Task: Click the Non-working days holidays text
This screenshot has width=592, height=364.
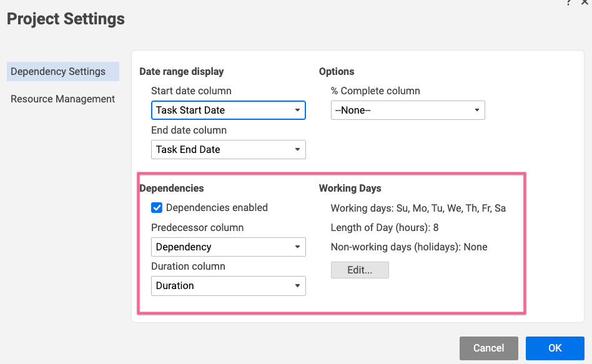Action: tap(408, 247)
